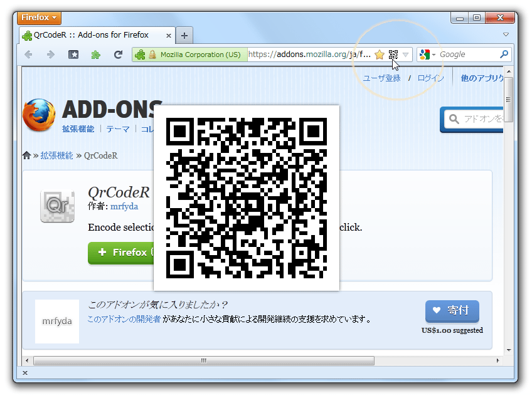Open the 他のアプリケーション menu link
The width and height of the screenshot is (532, 398).
(482, 78)
